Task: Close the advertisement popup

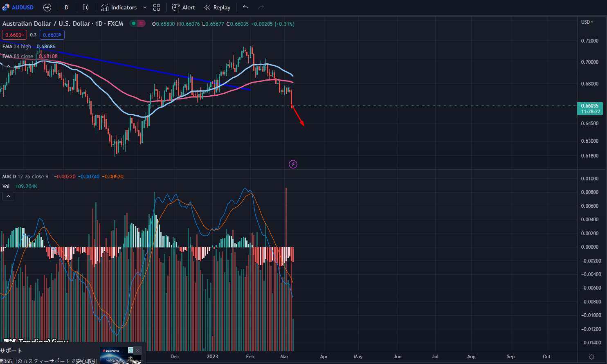Action: (x=137, y=350)
